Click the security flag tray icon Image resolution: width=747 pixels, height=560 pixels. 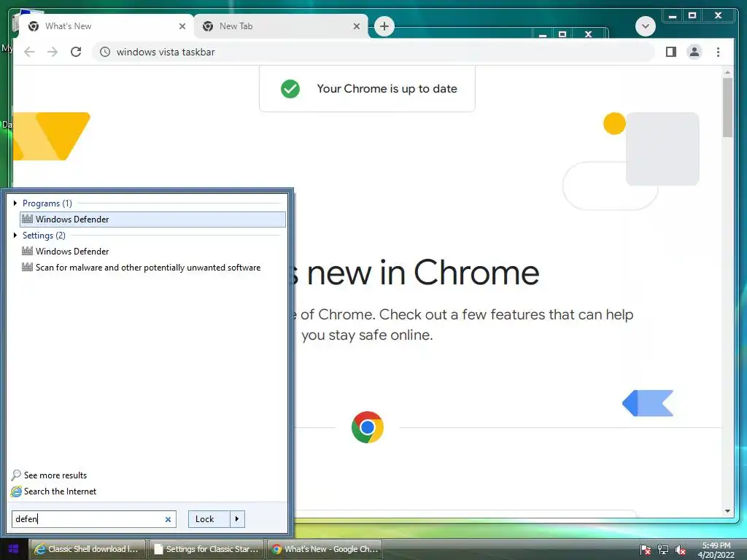[x=645, y=550]
